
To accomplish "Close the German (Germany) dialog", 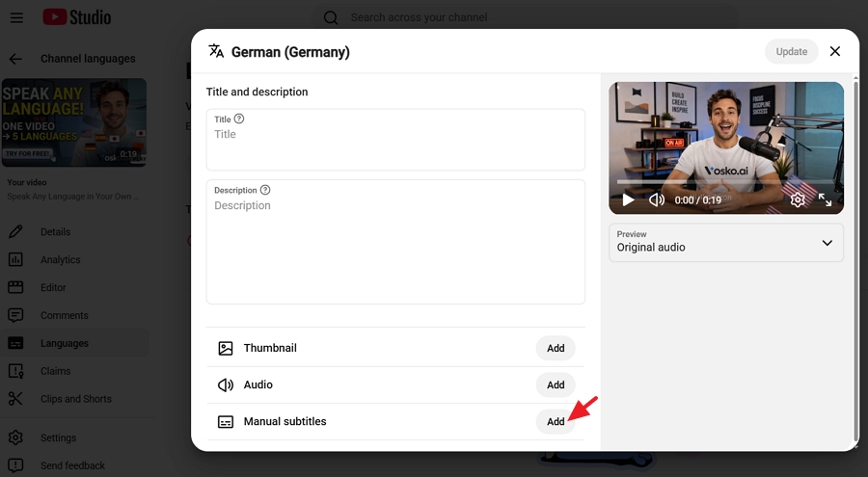I will point(835,51).
